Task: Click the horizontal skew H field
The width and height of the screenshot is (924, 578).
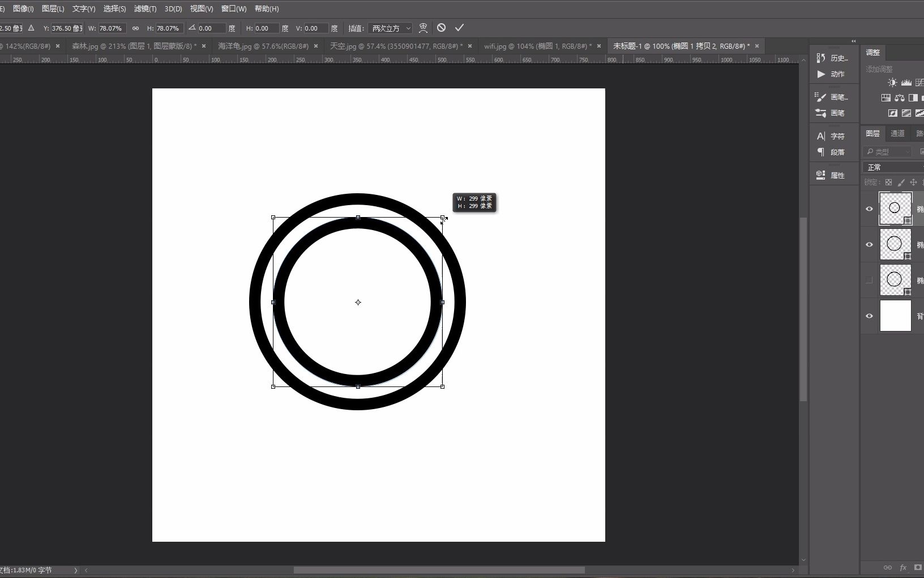Action: [x=267, y=28]
